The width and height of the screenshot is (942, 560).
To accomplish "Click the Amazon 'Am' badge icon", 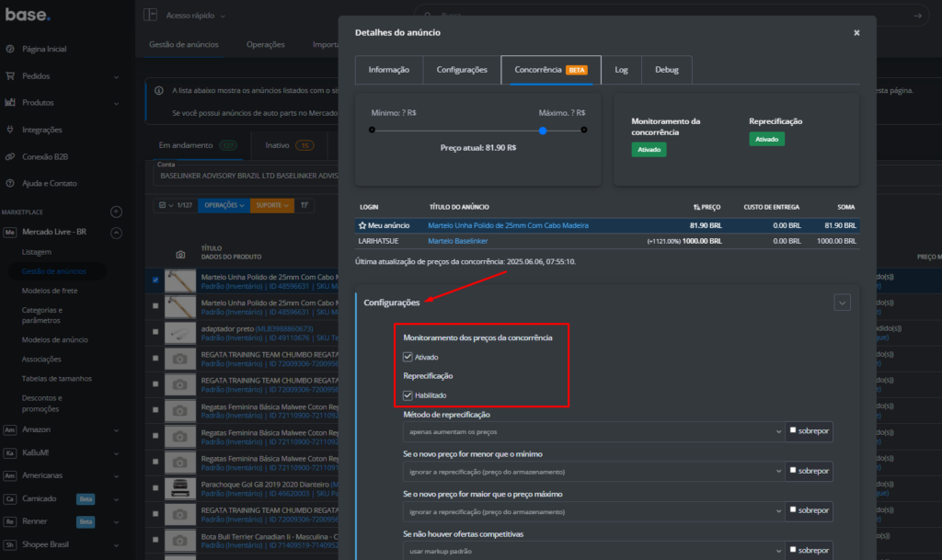I will pyautogui.click(x=9, y=430).
